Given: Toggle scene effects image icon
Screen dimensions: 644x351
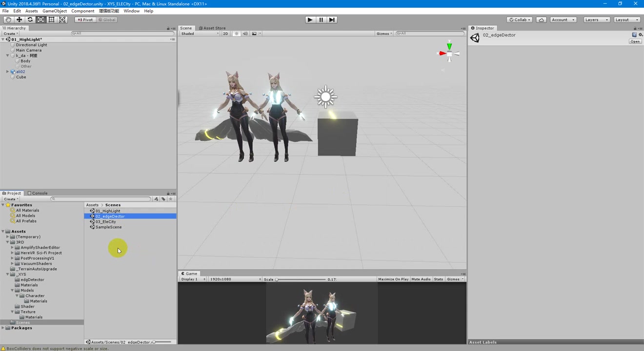Looking at the screenshot, I should [254, 34].
